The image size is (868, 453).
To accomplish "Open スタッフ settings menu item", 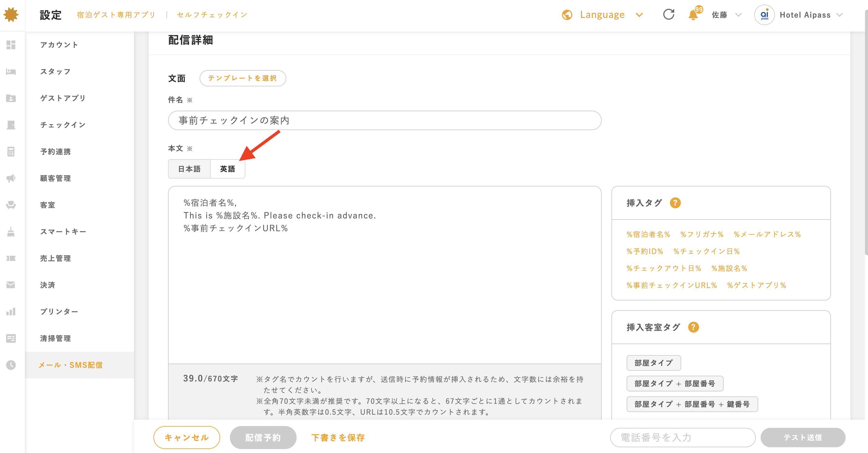I will pos(56,71).
